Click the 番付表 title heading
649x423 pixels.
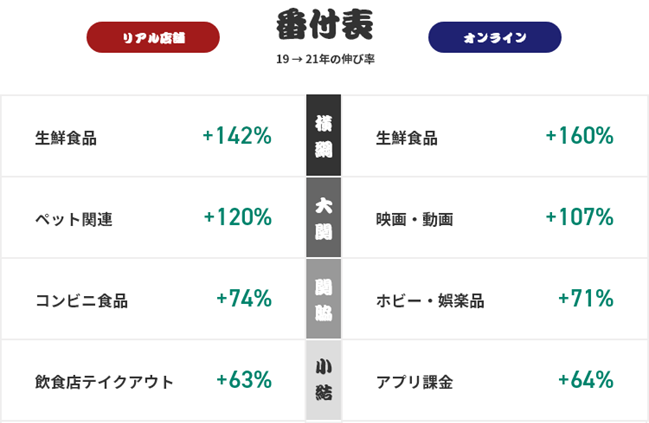click(325, 25)
